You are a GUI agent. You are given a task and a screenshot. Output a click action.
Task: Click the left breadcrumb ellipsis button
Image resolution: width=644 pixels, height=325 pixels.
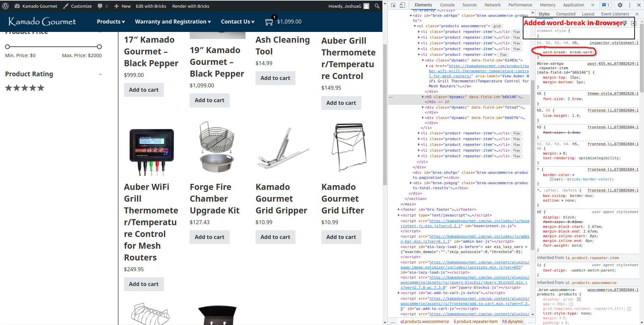[393, 322]
